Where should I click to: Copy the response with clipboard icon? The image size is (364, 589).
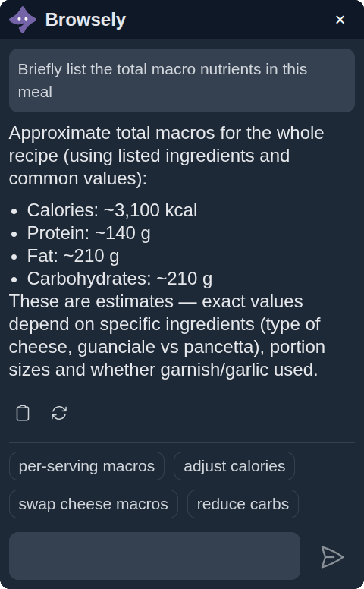[x=23, y=413]
